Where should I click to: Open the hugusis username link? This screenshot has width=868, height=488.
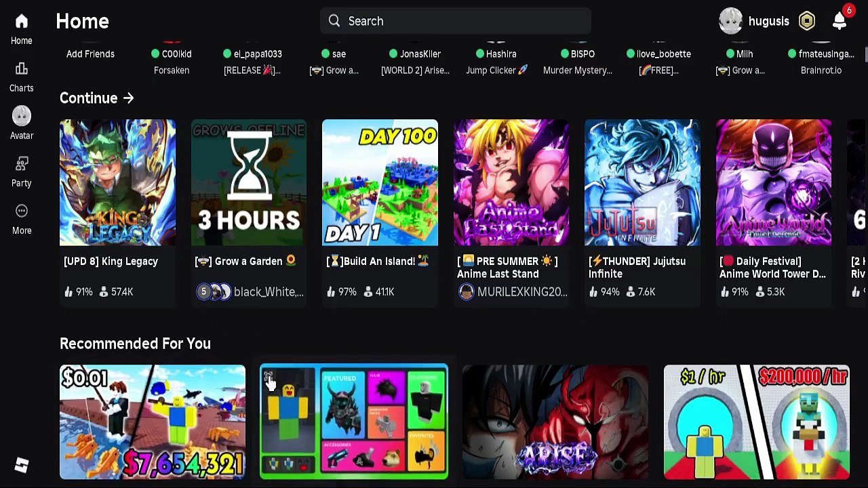(x=769, y=21)
